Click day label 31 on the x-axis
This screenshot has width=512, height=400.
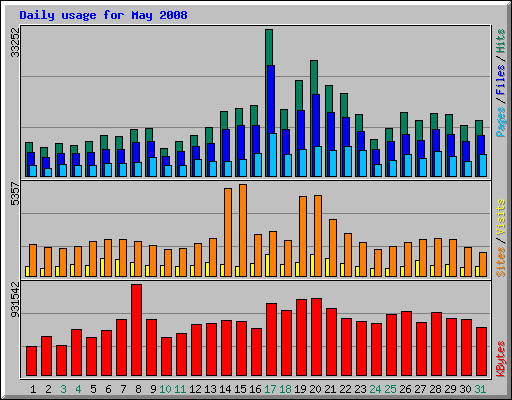tap(480, 389)
